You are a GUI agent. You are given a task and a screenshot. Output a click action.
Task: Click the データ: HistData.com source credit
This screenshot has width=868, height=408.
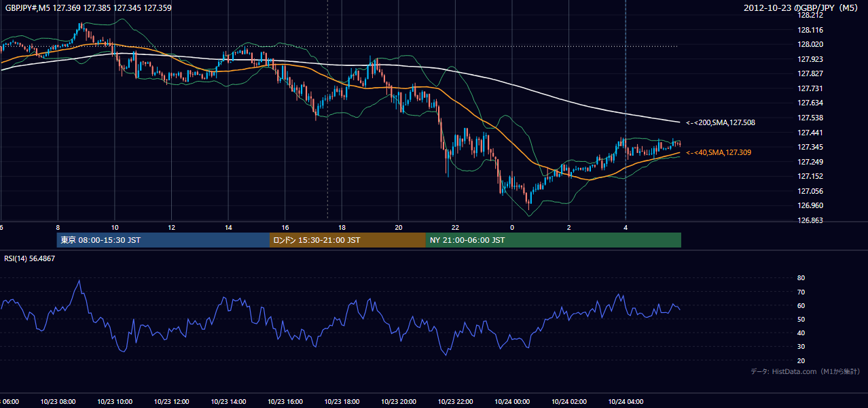(805, 372)
